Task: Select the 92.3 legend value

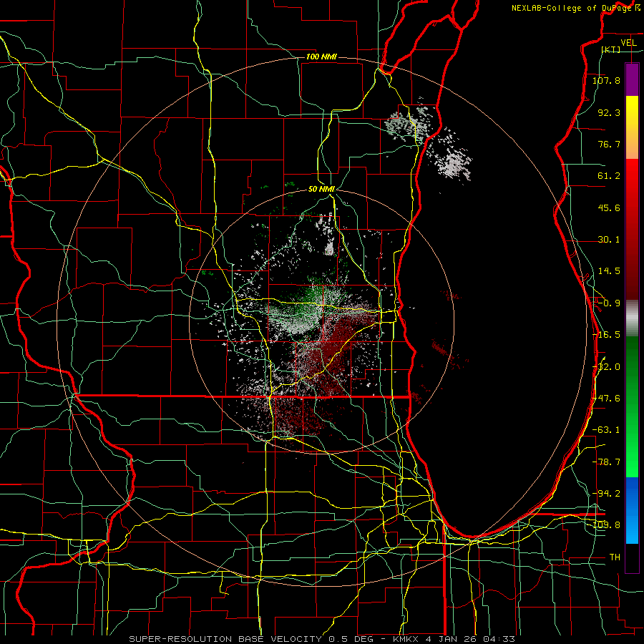Action: (609, 112)
